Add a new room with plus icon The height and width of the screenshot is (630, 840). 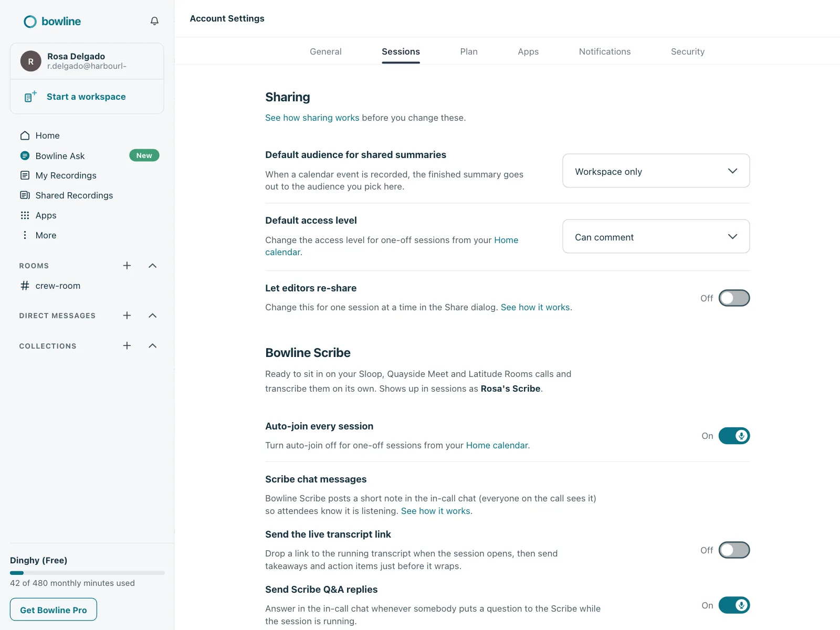[x=127, y=266]
